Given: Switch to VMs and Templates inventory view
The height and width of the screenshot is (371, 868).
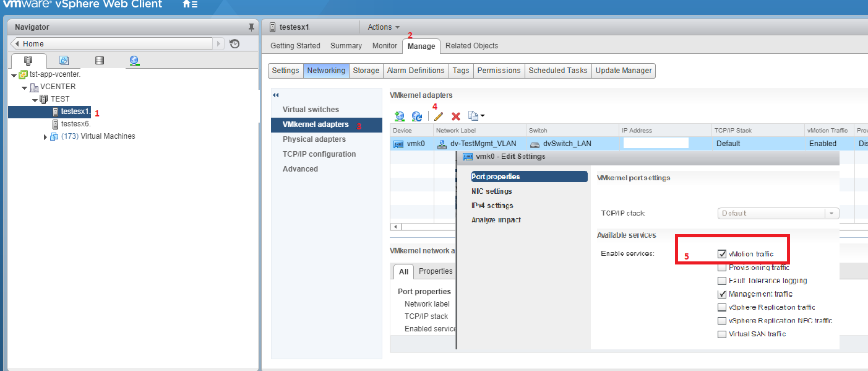Looking at the screenshot, I should tap(64, 61).
